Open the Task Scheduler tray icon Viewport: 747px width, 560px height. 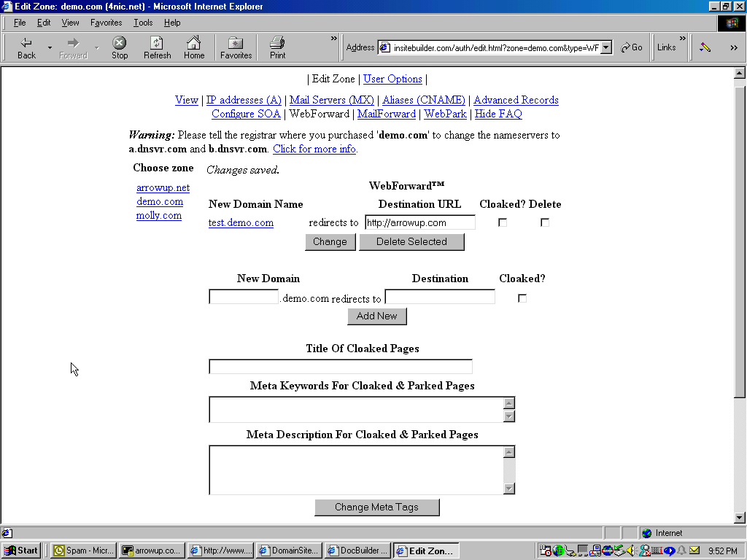tap(545, 551)
